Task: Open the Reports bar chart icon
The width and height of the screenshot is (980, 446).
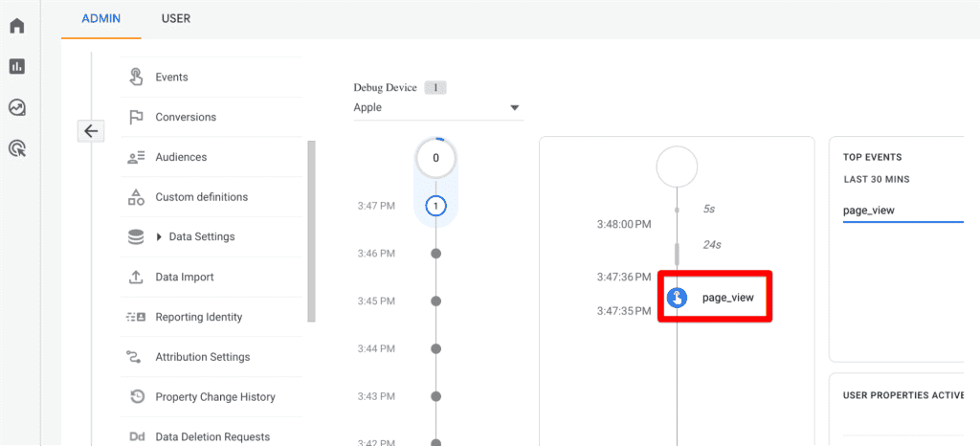Action: click(x=17, y=66)
